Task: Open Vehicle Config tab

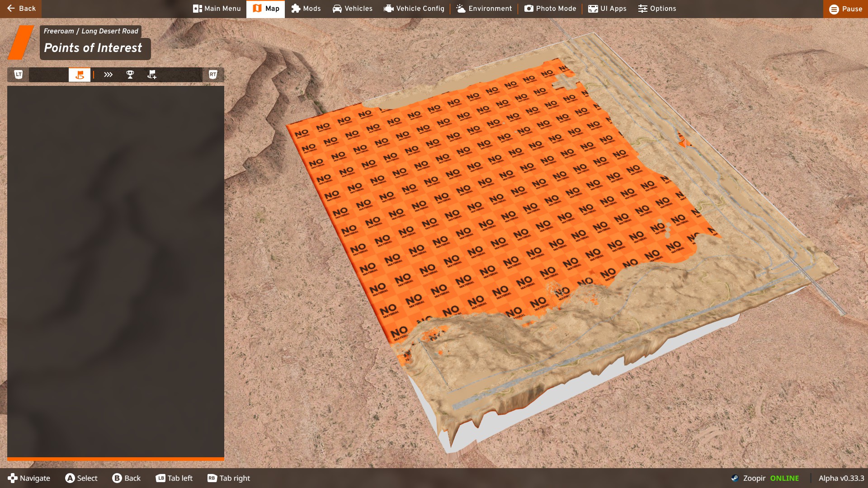Action: click(414, 9)
